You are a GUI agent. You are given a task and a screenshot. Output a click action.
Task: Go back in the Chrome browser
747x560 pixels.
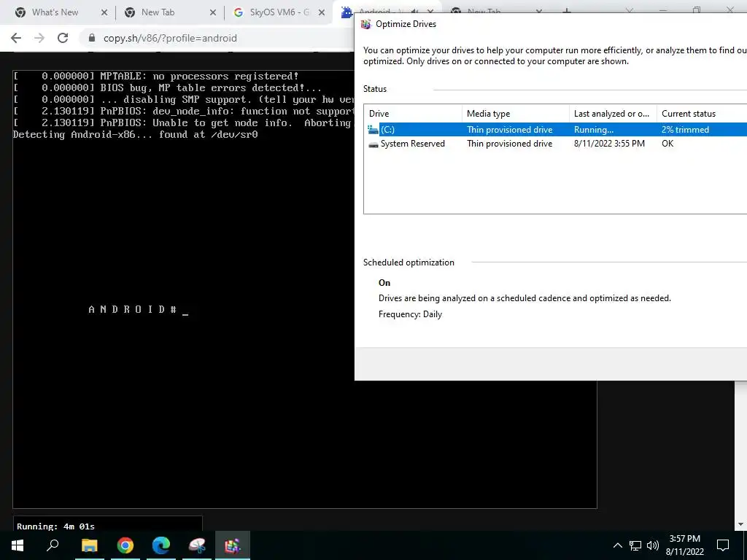click(x=16, y=38)
